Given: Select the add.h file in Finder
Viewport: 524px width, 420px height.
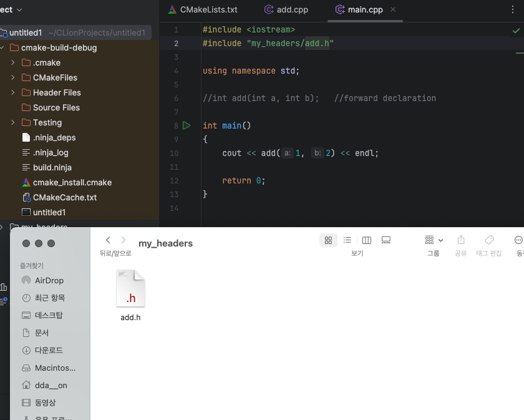Looking at the screenshot, I should pyautogui.click(x=130, y=295).
